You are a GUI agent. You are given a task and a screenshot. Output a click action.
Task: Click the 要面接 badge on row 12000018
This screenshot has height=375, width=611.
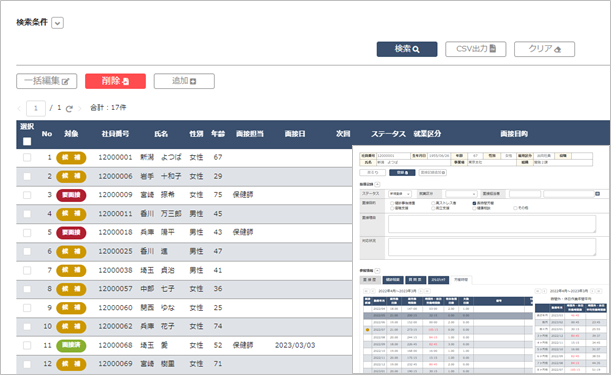pyautogui.click(x=71, y=233)
